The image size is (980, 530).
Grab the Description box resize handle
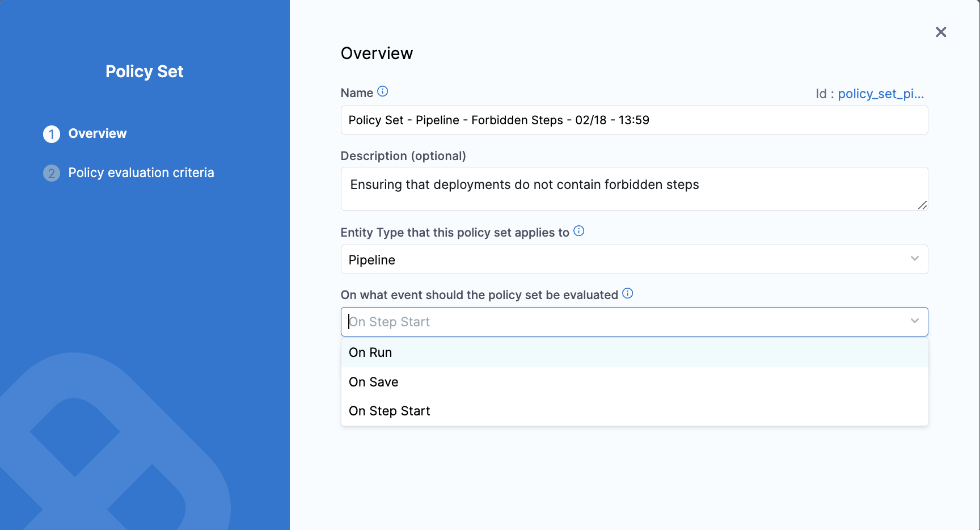coord(922,205)
